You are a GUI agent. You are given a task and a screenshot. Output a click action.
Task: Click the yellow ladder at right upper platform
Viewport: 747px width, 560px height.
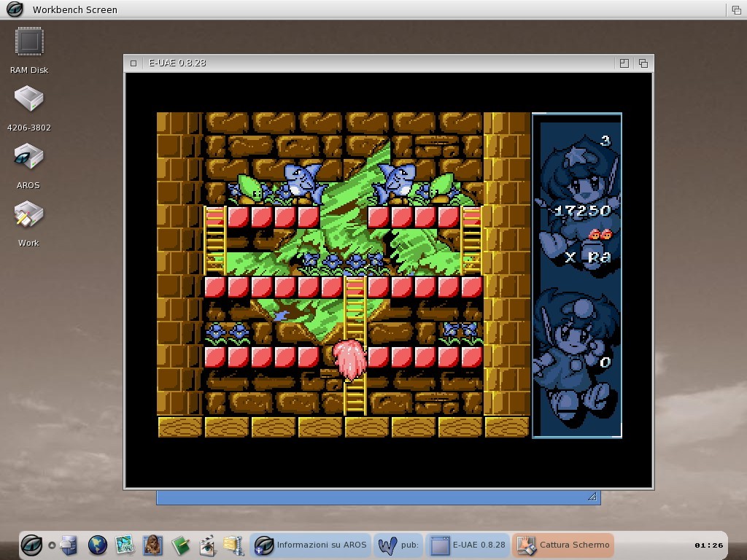tap(471, 240)
